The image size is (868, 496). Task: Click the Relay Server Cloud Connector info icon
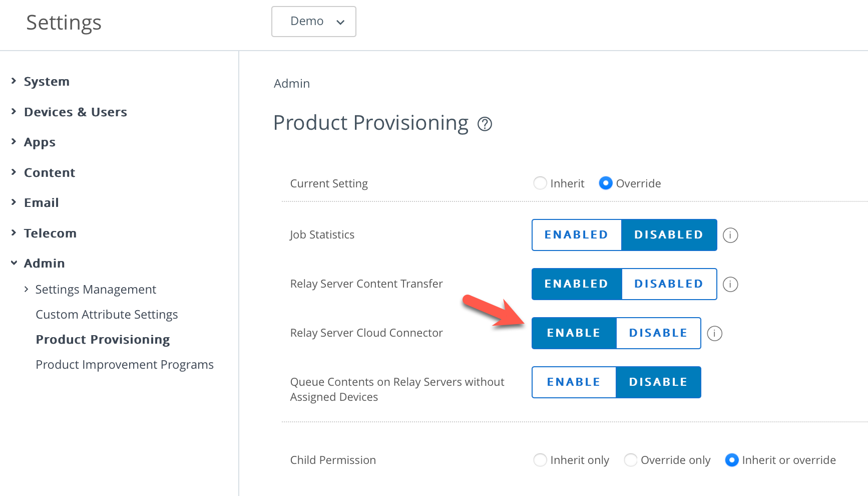coord(714,333)
